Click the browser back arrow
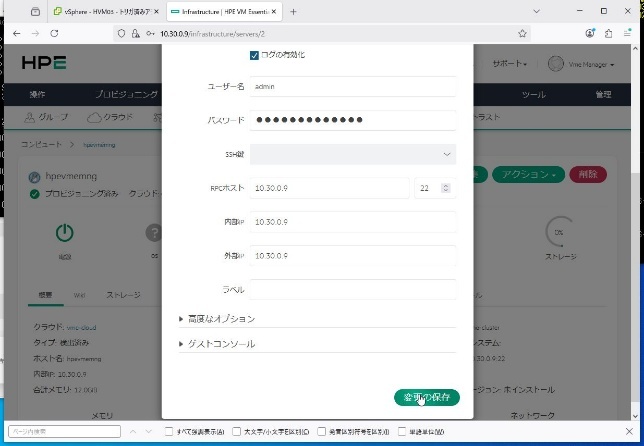This screenshot has width=644, height=446. 17,33
